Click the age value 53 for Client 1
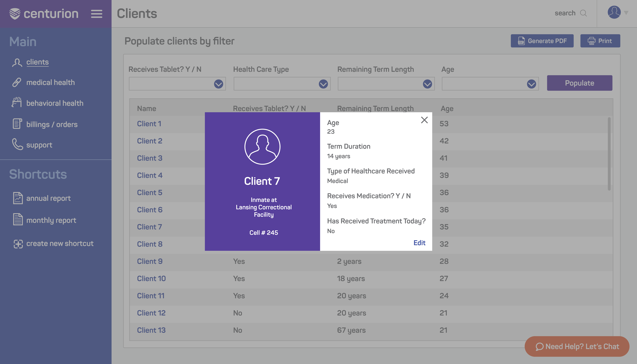 [x=444, y=124]
